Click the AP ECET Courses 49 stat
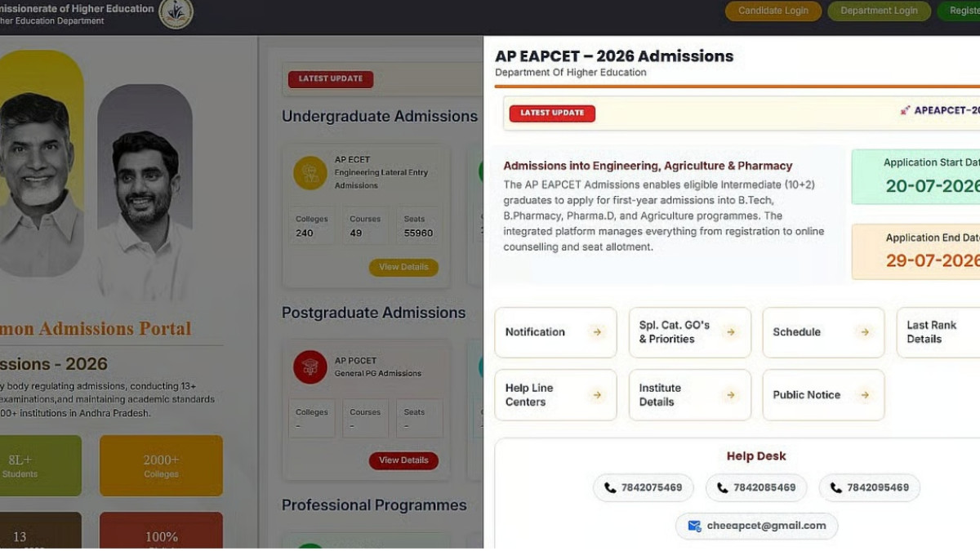 click(365, 226)
